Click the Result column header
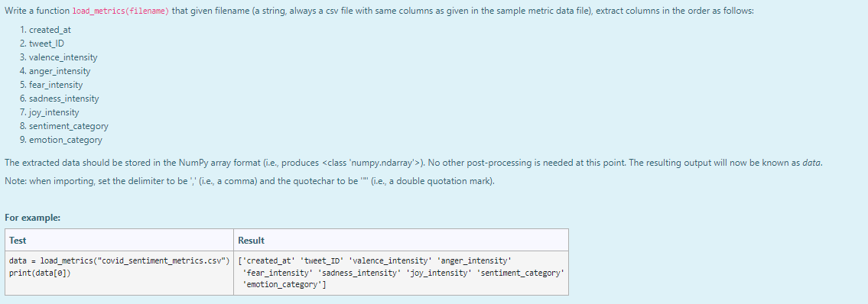This screenshot has width=868, height=304. [252, 241]
